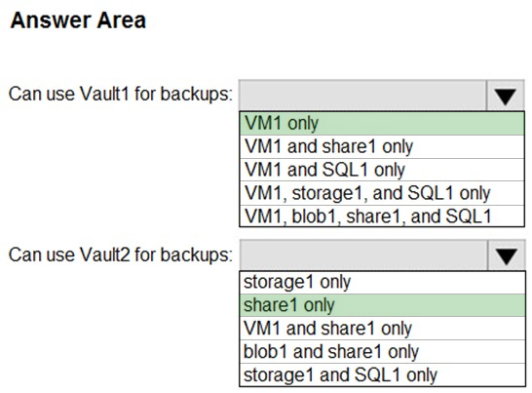532x393 pixels.
Task: Open the Vault2 backups dropdown arrow
Action: (507, 255)
